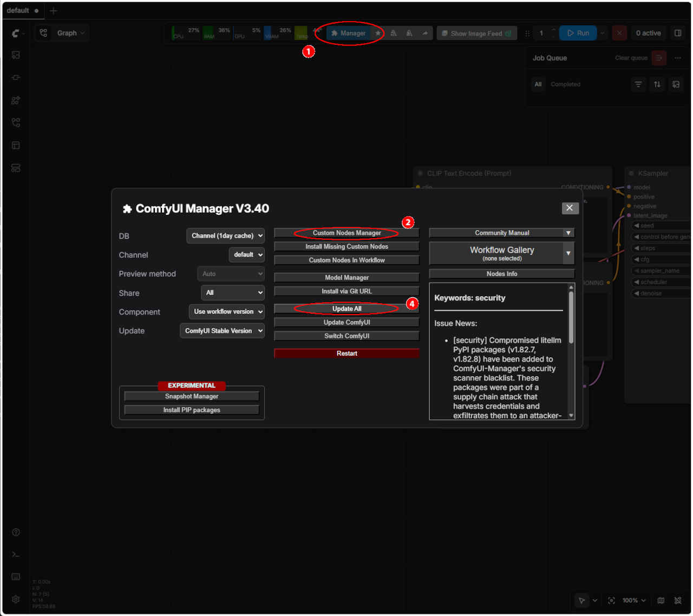Click the batch count field showing 1
693x616 pixels.
pos(541,33)
